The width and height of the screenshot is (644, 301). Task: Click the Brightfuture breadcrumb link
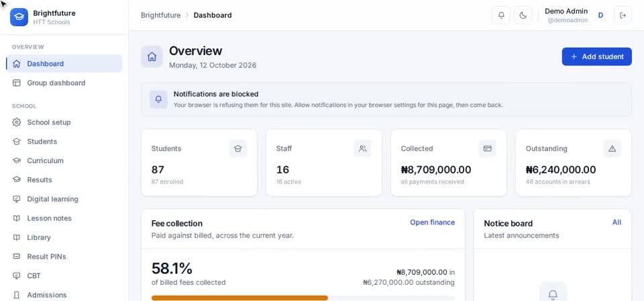pos(160,15)
